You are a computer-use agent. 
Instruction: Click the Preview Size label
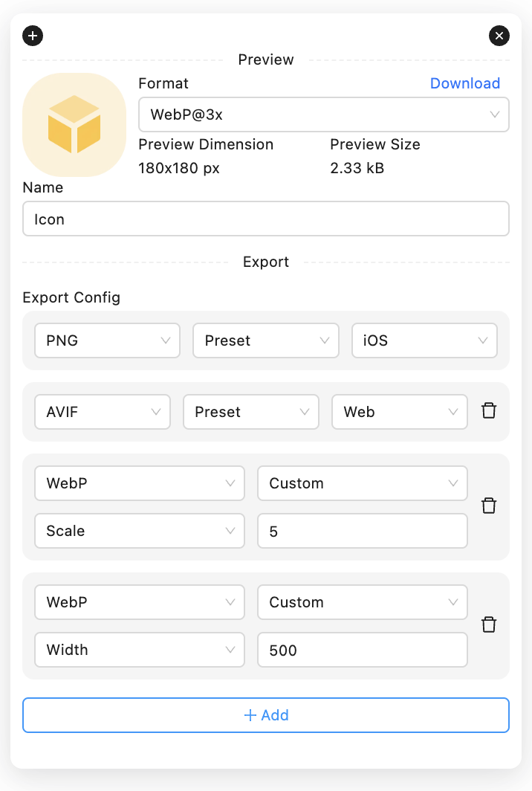pyautogui.click(x=375, y=144)
